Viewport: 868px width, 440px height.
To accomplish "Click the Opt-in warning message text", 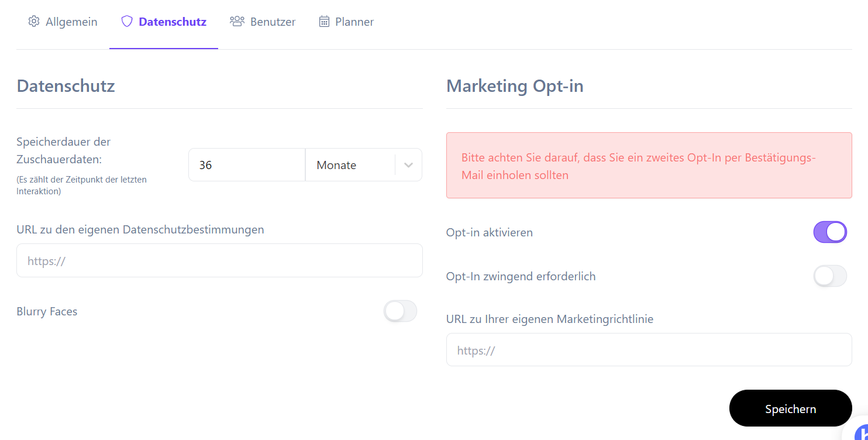I will coord(638,166).
